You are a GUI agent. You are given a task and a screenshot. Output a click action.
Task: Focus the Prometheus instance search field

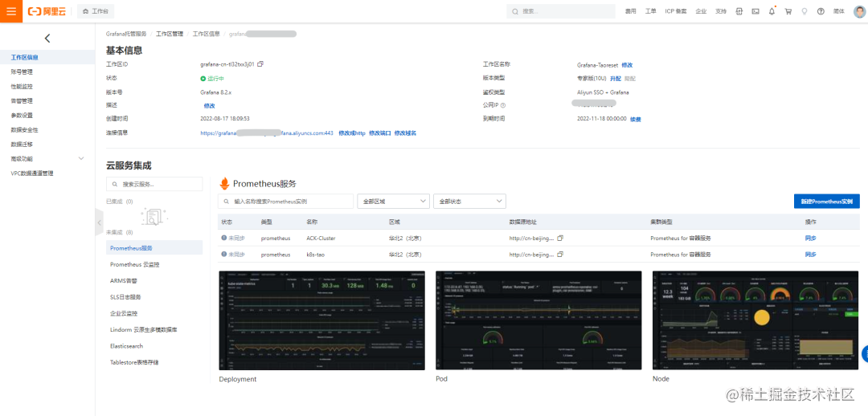pyautogui.click(x=285, y=202)
